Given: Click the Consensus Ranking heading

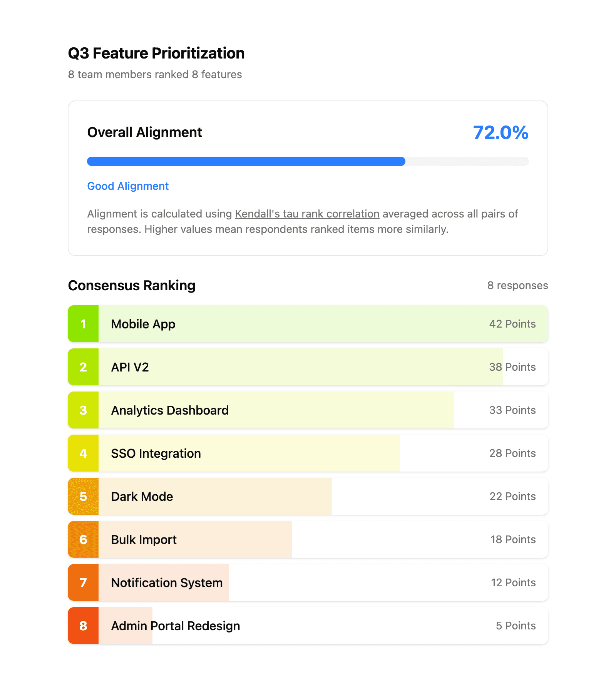Looking at the screenshot, I should [x=132, y=285].
